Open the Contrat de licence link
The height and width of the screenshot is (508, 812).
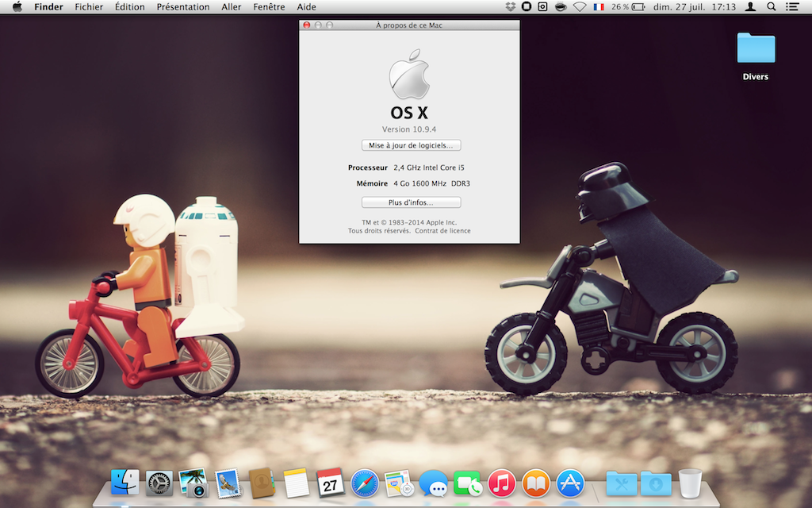(x=442, y=231)
